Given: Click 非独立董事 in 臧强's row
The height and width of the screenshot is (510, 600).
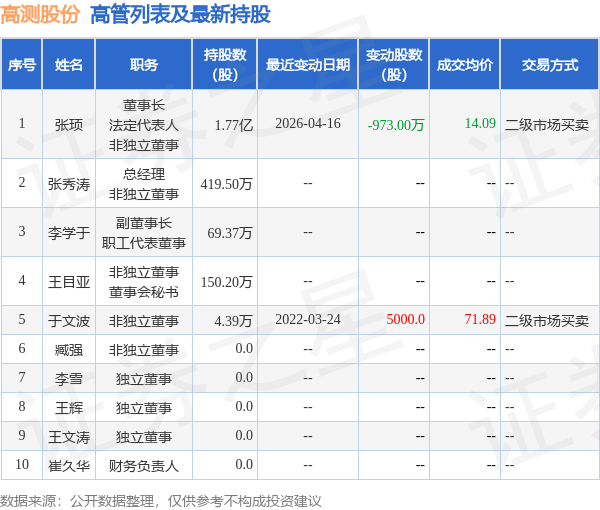Looking at the screenshot, I should click(x=144, y=350).
